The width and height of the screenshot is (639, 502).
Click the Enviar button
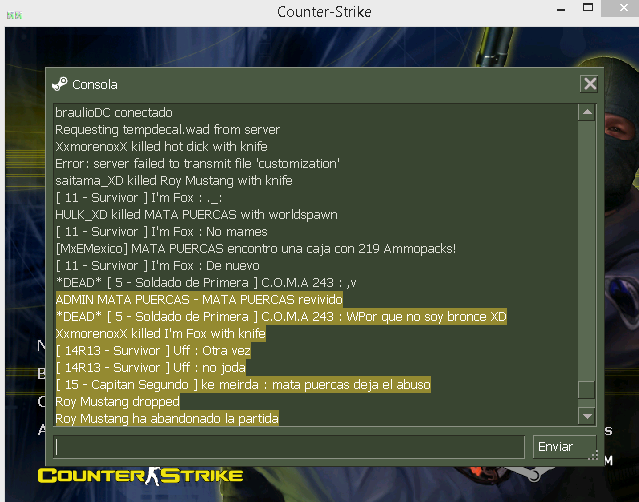click(564, 447)
